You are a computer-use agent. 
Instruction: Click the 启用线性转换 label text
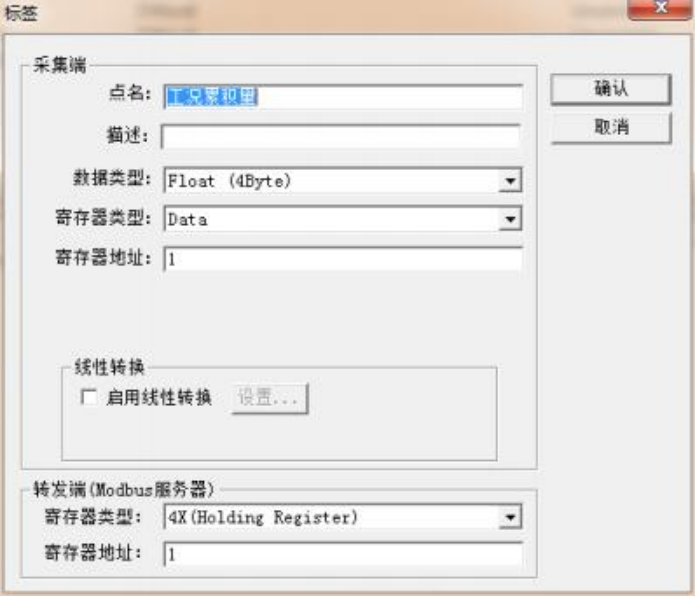click(159, 397)
